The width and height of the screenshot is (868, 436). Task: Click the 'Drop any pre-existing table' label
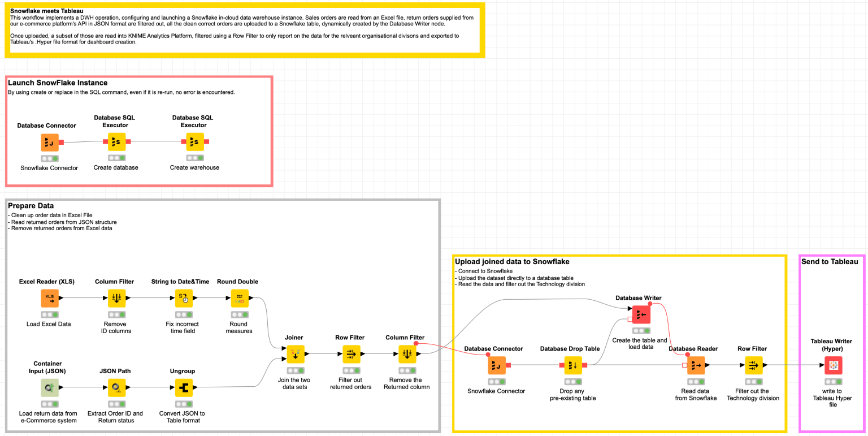[x=573, y=395]
